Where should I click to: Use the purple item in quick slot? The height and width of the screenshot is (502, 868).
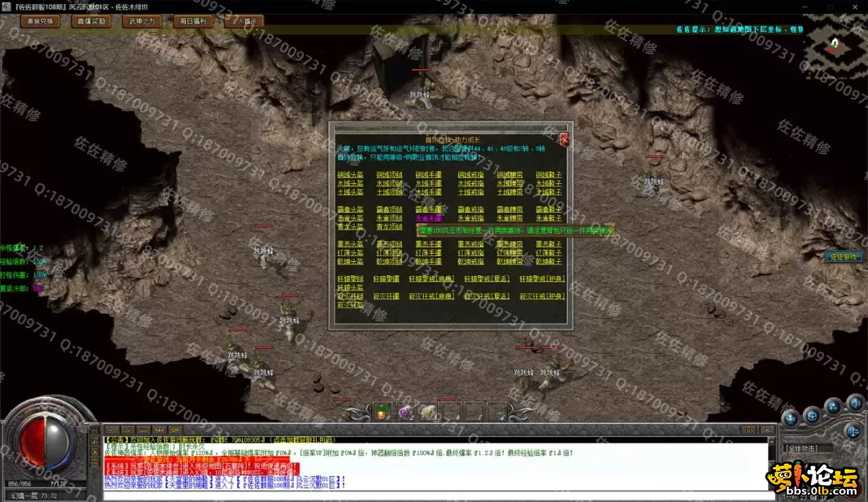click(x=406, y=411)
